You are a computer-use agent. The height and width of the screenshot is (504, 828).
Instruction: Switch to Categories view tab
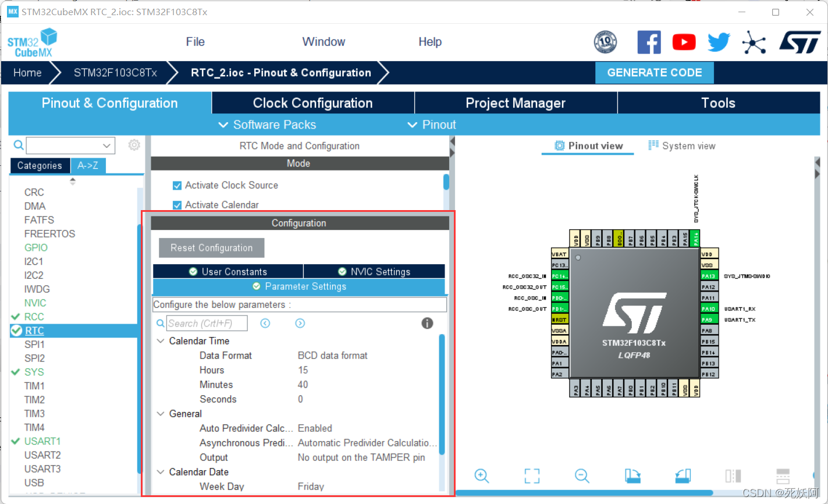40,166
